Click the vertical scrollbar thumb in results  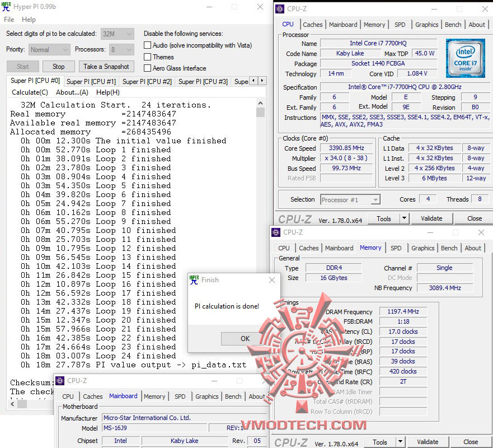click(260, 113)
